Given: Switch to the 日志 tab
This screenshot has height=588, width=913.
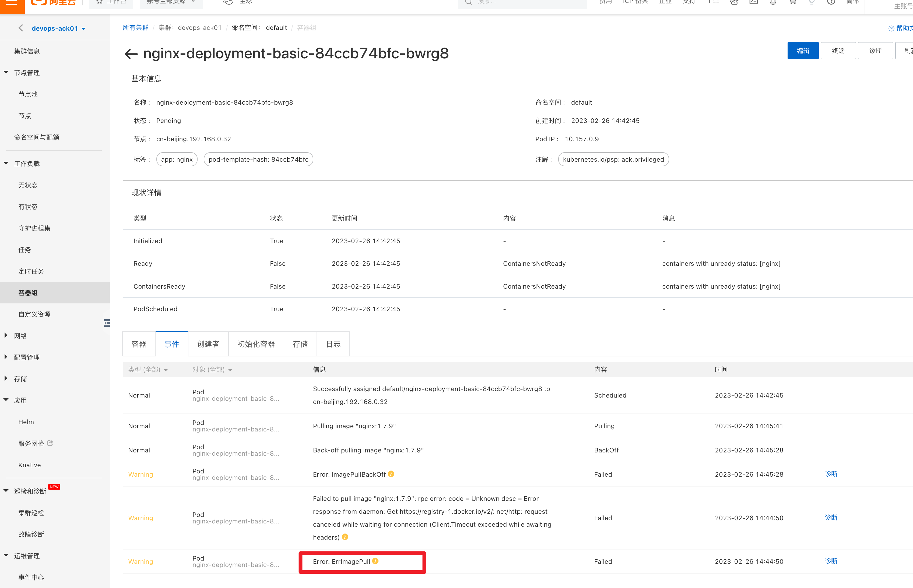Looking at the screenshot, I should [333, 344].
